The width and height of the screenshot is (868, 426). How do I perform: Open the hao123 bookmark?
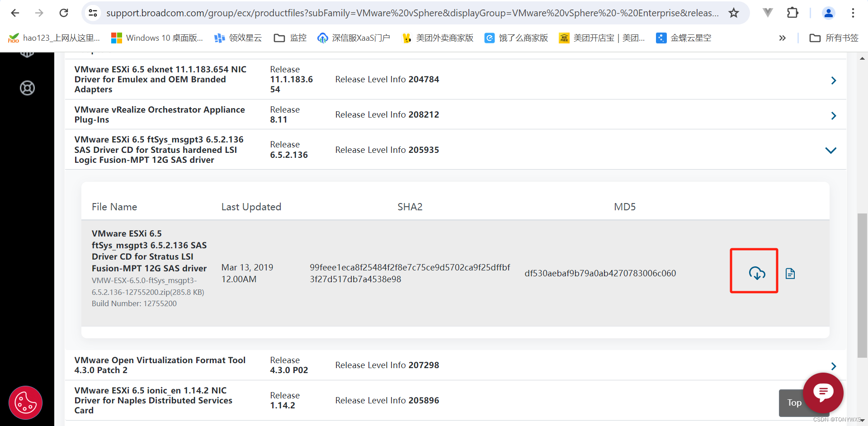tap(54, 38)
